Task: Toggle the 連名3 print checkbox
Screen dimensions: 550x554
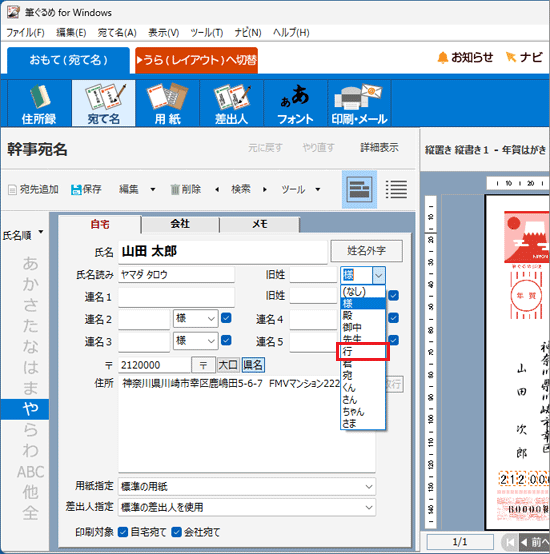Action: pyautogui.click(x=226, y=340)
